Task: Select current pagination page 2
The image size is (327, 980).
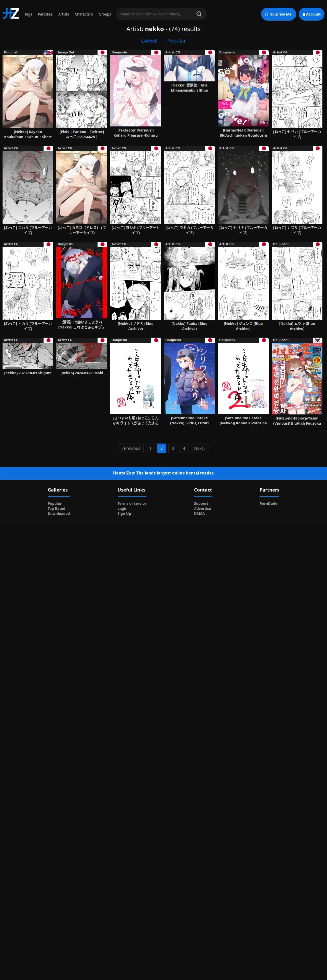Action: point(161,448)
